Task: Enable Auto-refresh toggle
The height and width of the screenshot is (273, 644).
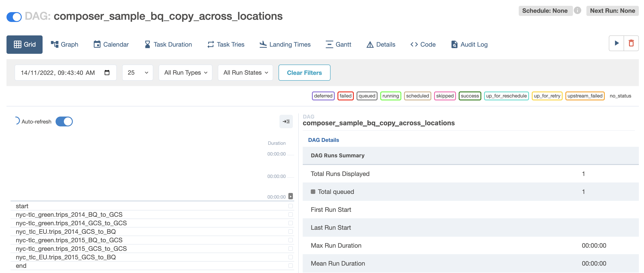Action: (x=64, y=121)
